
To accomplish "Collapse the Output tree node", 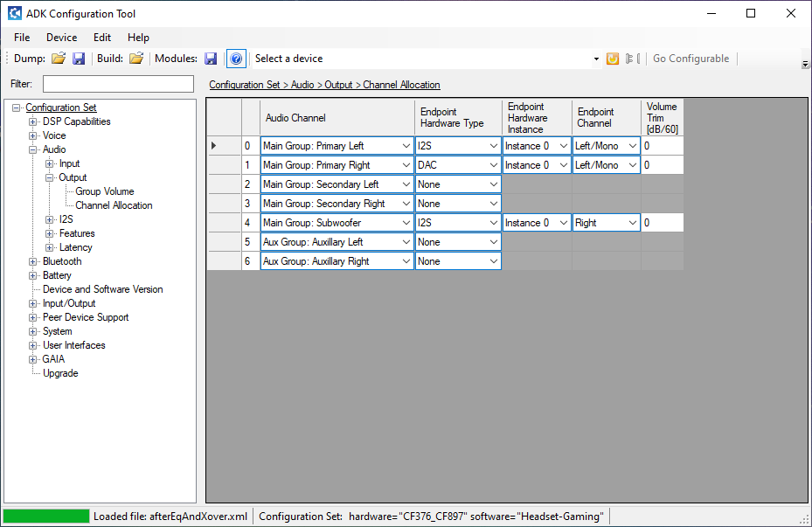I will click(49, 177).
